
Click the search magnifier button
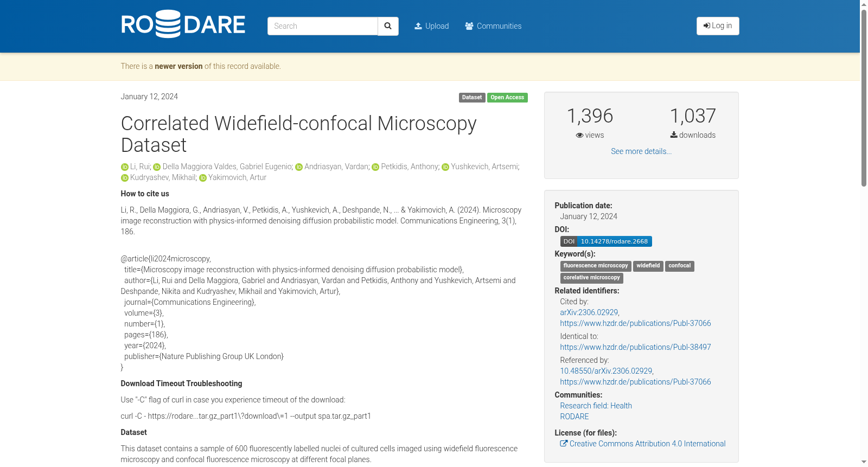click(x=388, y=26)
